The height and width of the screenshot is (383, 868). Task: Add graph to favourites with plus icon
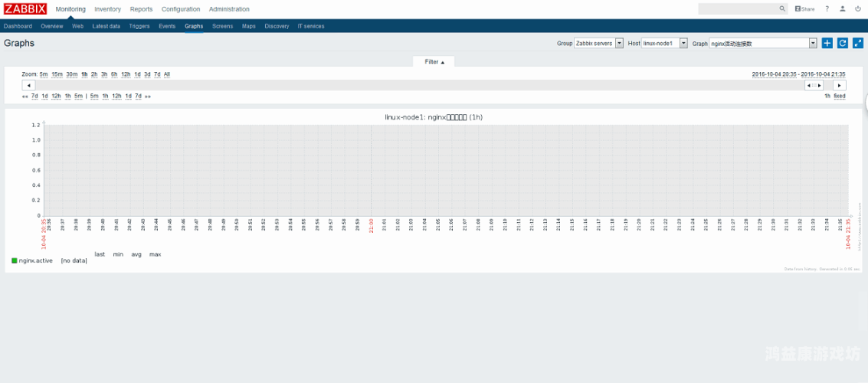(x=827, y=43)
